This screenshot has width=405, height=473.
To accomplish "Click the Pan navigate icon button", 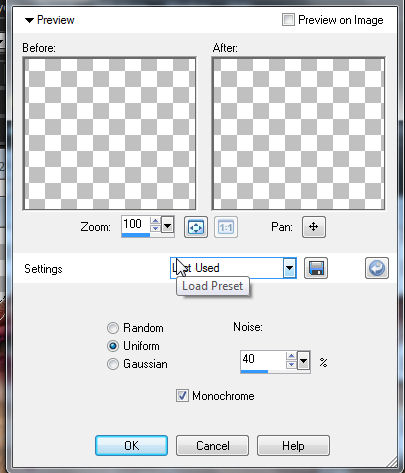I will point(314,227).
